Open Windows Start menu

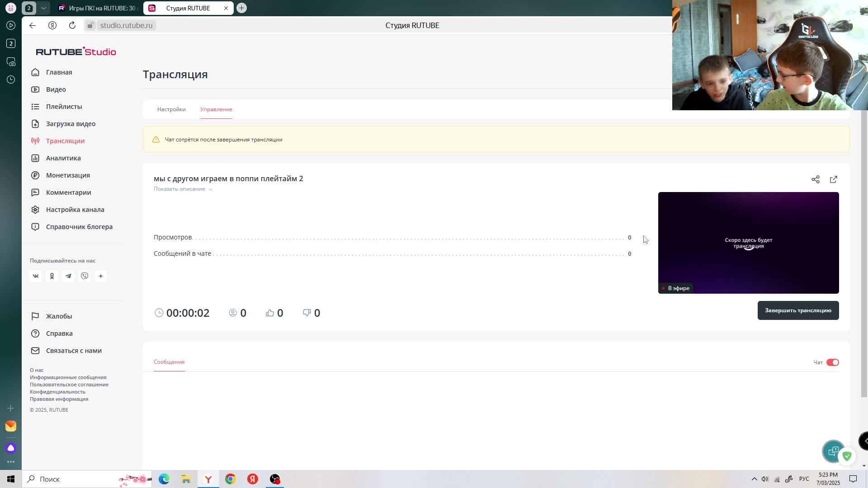click(11, 479)
